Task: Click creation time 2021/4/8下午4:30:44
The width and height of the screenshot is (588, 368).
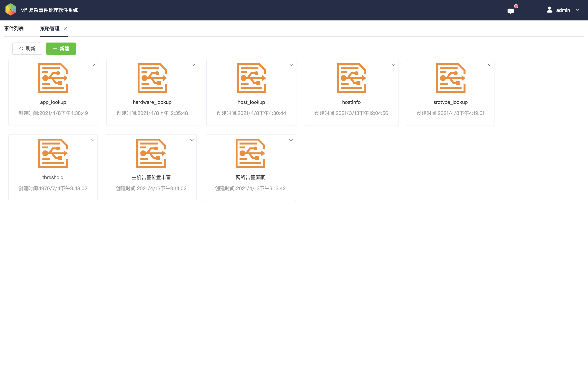Action: tap(251, 113)
